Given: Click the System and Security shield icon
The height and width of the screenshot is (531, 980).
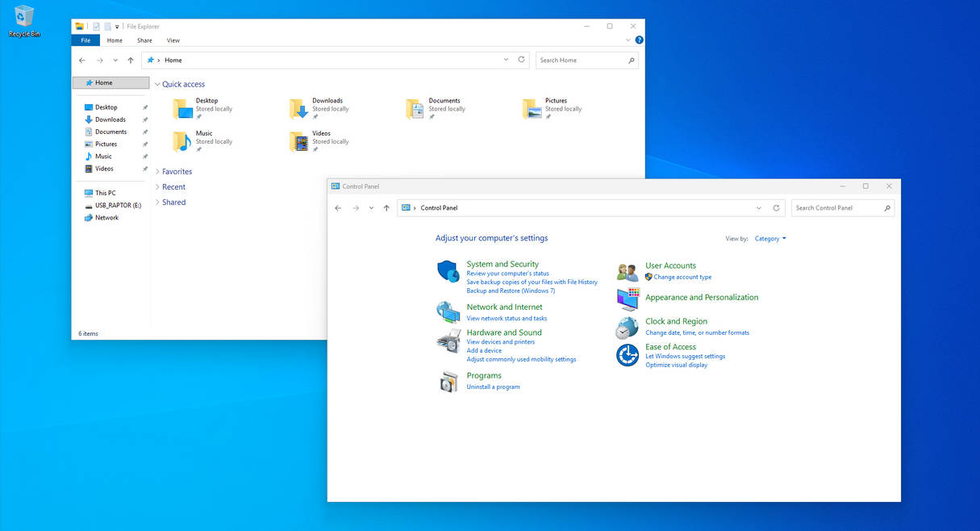Looking at the screenshot, I should coord(448,272).
